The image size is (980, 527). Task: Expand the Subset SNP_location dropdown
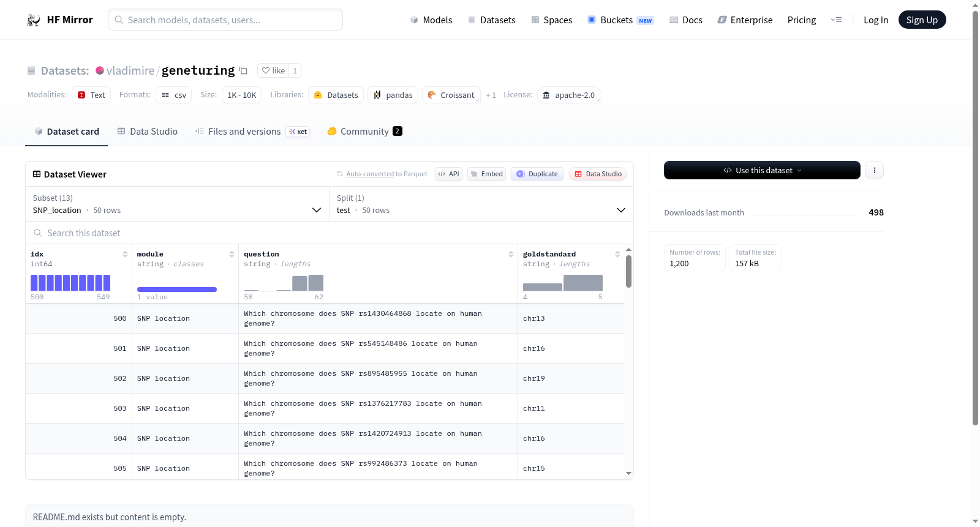[178, 204]
